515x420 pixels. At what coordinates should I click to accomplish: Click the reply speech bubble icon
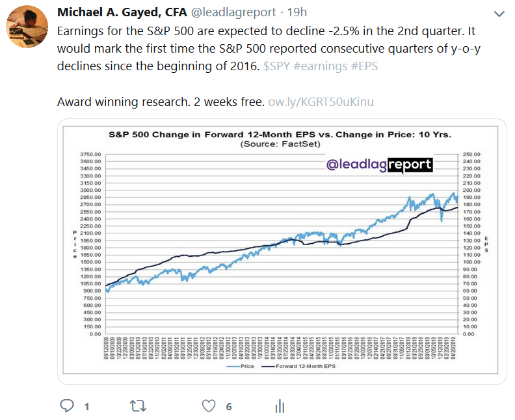(67, 406)
